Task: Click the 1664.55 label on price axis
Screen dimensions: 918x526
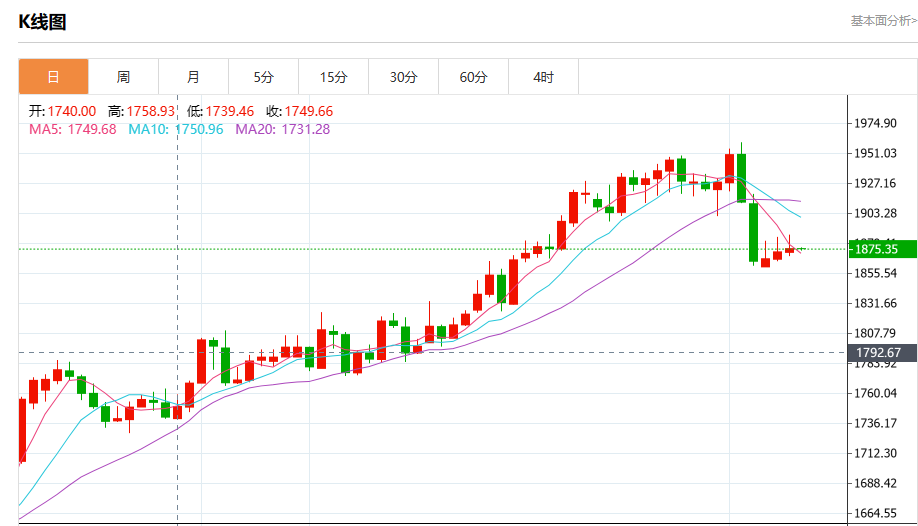Action: pos(875,513)
